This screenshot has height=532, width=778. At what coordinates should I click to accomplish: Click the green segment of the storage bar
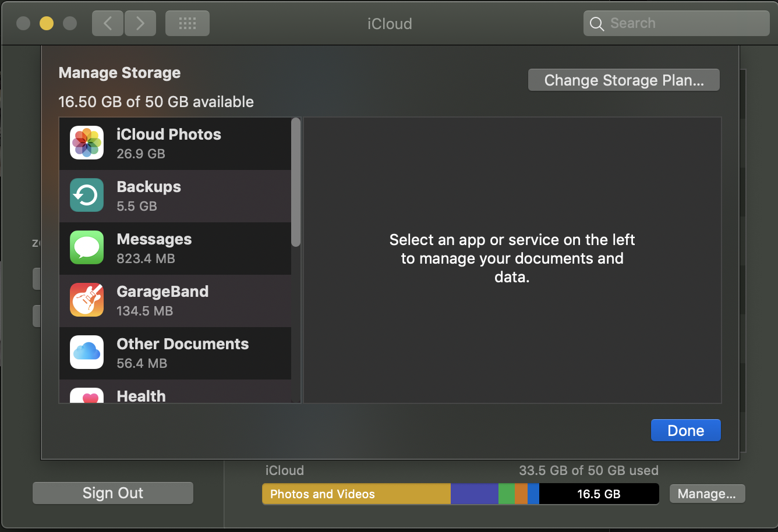[507, 494]
